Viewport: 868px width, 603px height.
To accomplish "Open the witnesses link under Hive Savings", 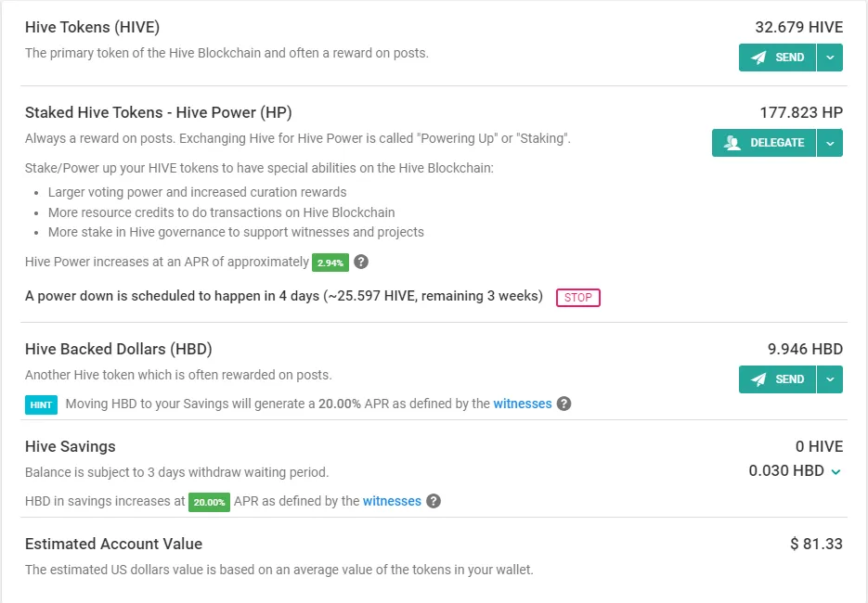I will pyautogui.click(x=392, y=501).
